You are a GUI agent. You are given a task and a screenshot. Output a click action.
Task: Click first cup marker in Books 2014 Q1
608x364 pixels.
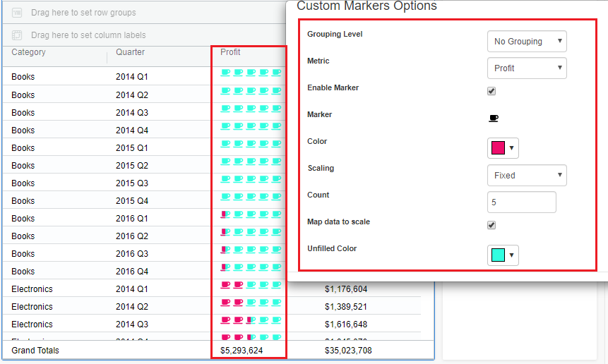(225, 72)
